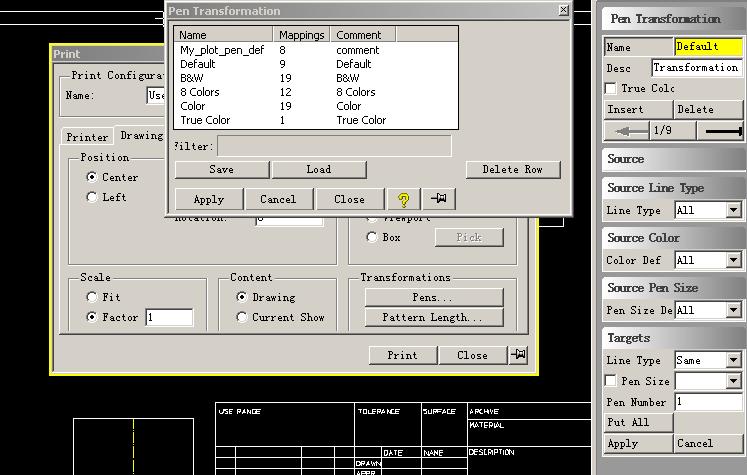The image size is (747, 475).
Task: Click Close button in Pen Transformation dialog
Action: click(350, 199)
